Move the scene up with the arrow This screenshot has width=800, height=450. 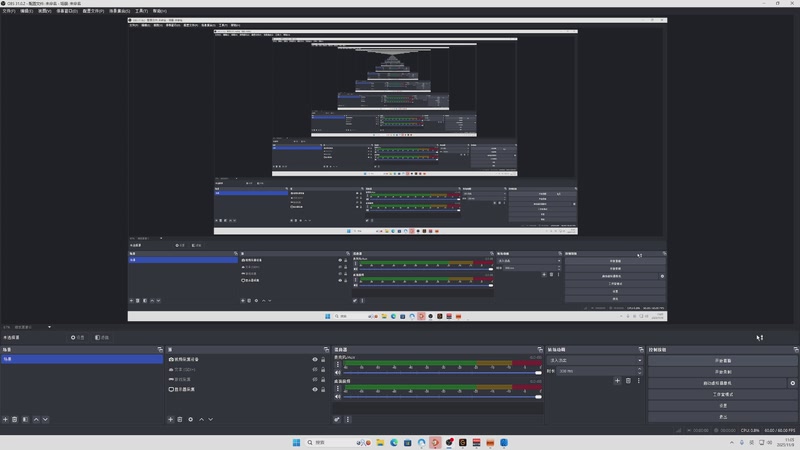pos(36,419)
